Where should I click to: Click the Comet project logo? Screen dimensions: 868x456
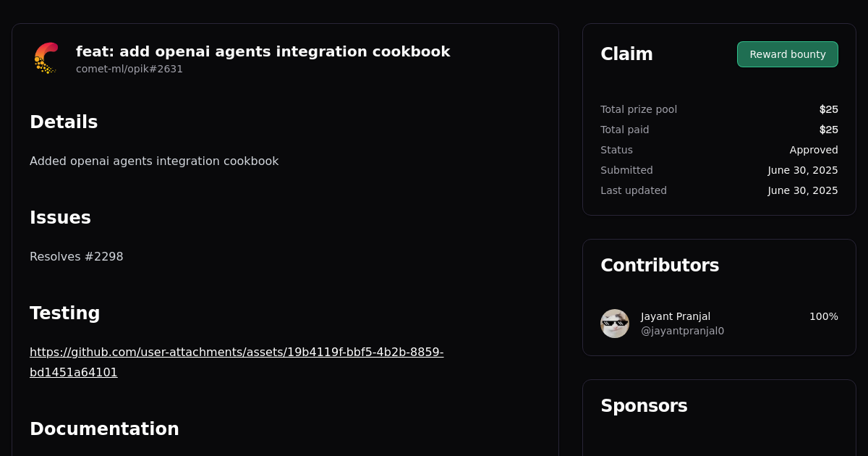point(46,58)
